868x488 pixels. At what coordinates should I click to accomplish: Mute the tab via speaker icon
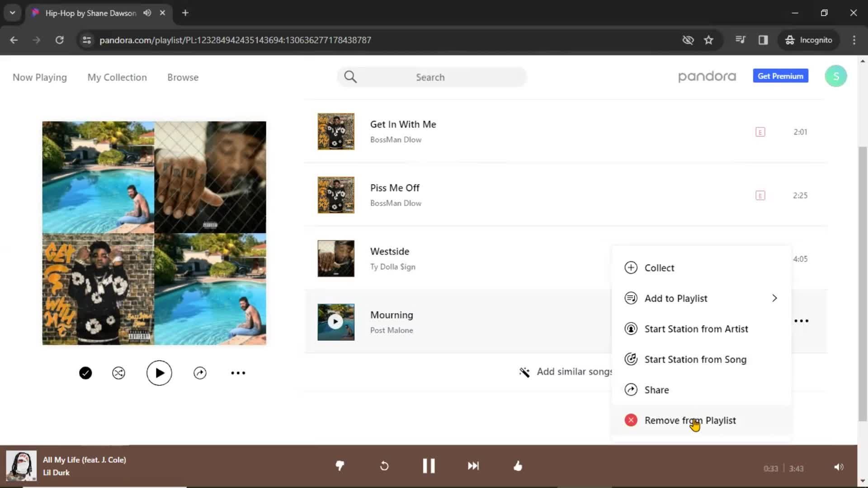tap(147, 13)
